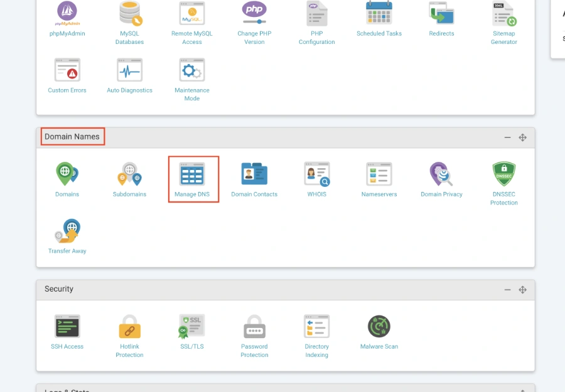
Task: Open the Auto Diagnostics icon
Action: point(130,70)
